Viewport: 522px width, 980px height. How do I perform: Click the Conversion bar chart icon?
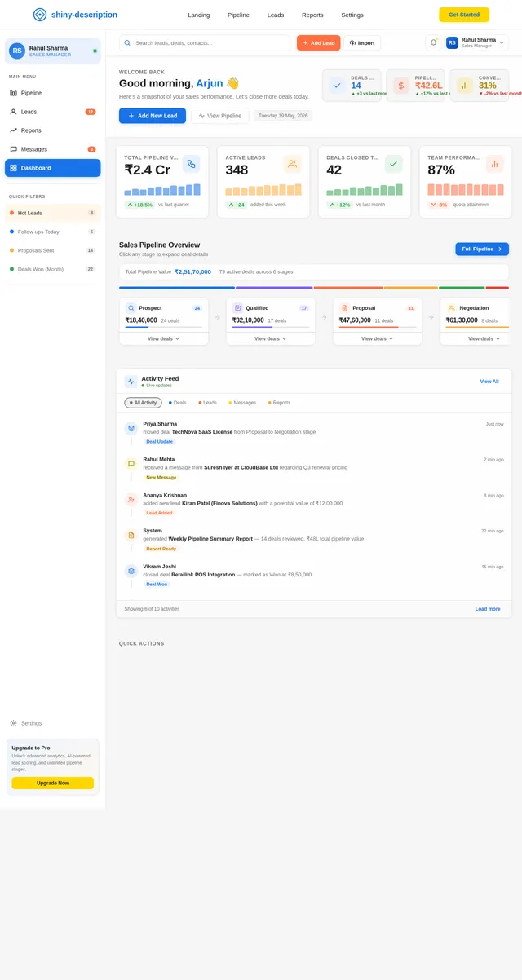point(465,86)
